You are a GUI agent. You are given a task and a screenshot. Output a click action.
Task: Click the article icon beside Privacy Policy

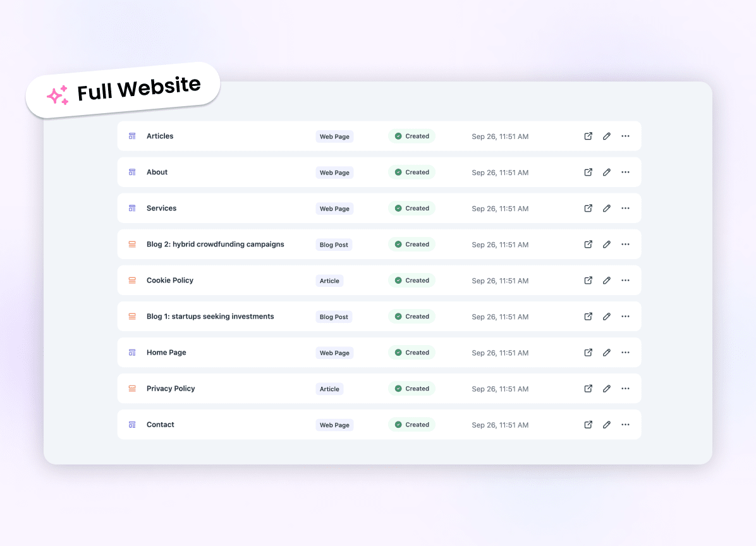coord(132,389)
